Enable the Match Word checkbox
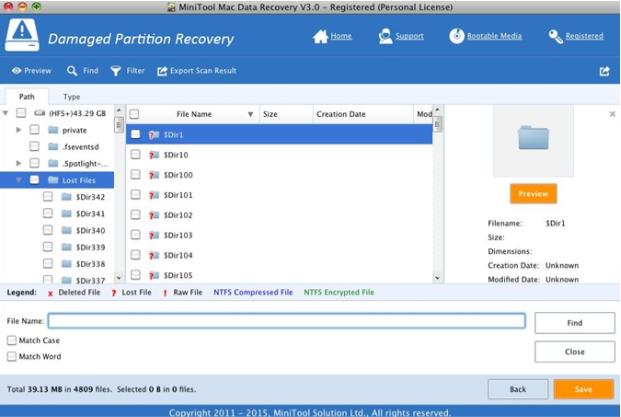Screen dimensions: 621x417 (x=12, y=356)
